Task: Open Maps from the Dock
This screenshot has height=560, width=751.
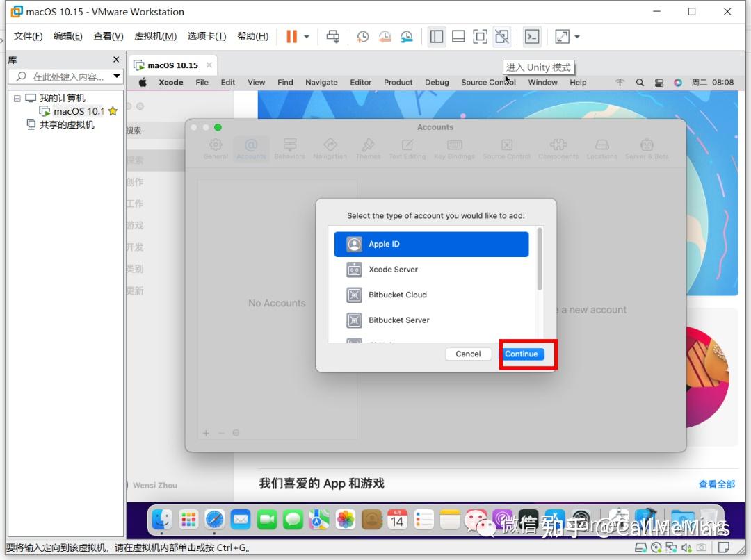Action: tap(319, 519)
